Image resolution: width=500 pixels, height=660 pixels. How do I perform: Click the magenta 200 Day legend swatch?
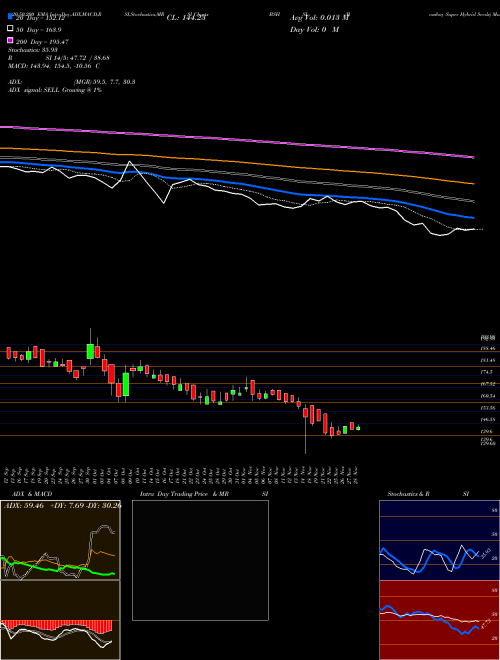[x=10, y=41]
